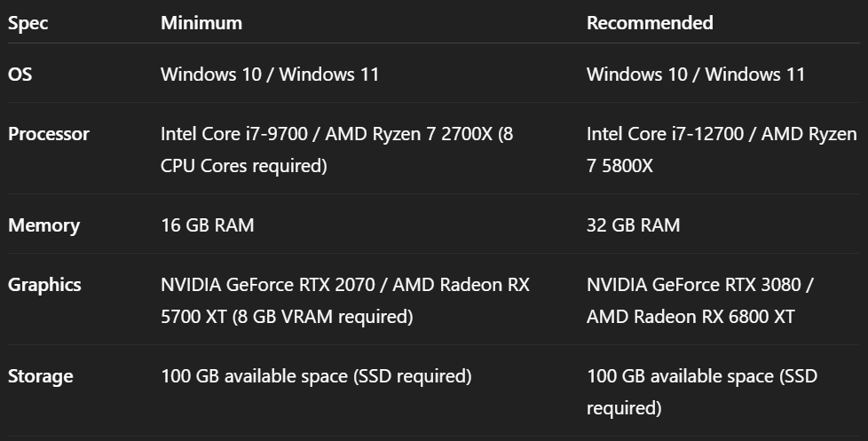Click the Intel Core i7-12700 recommended processor text

tap(665, 134)
